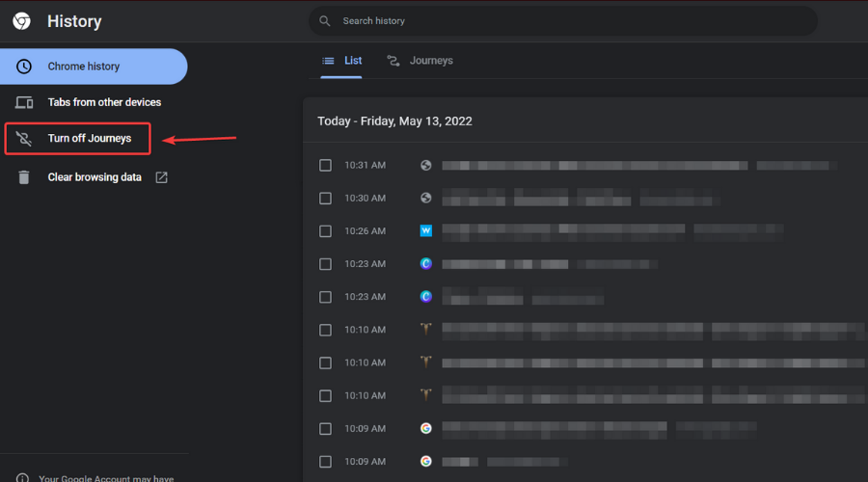Mark the last 10:09 AM entry checkbox
This screenshot has height=482, width=868.
tap(326, 462)
